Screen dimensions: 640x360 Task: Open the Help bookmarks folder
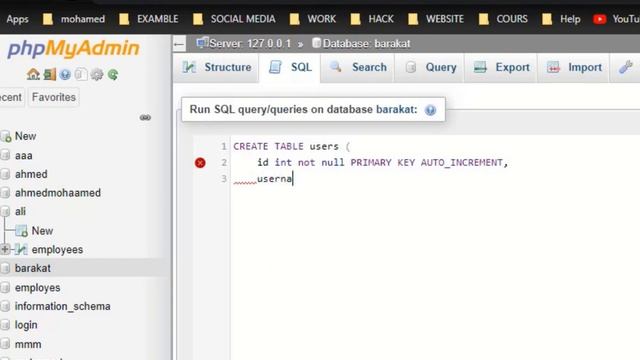tap(561, 19)
